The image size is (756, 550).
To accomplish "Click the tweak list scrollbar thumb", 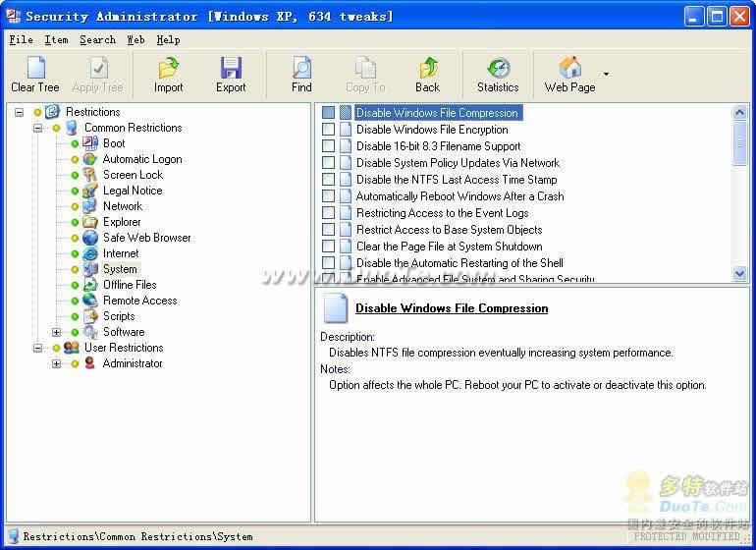I will 739,143.
